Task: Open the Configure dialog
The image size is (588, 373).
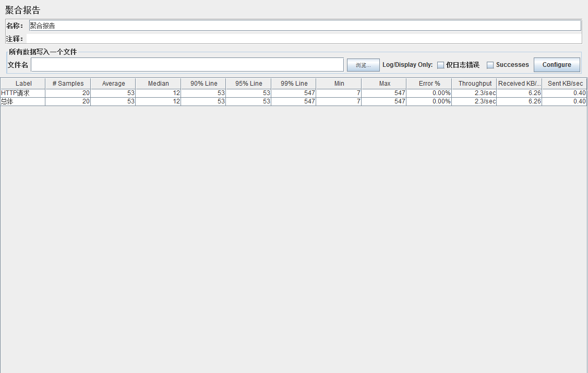Action: [x=557, y=65]
